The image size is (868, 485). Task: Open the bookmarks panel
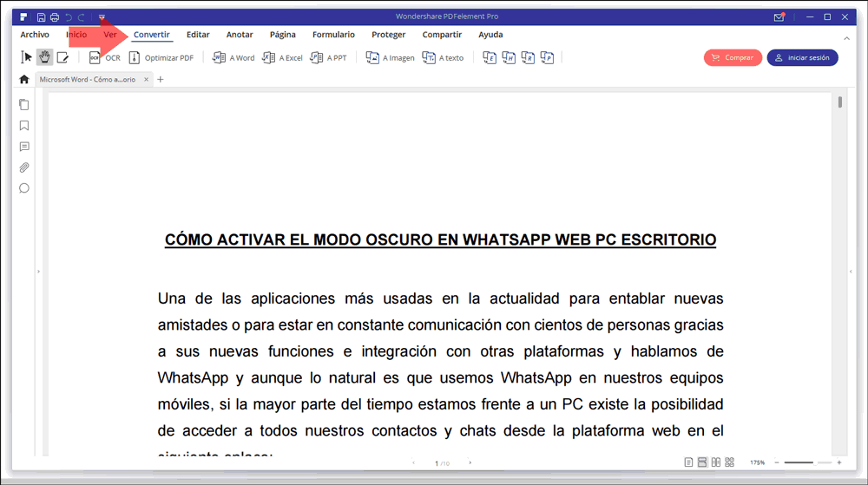point(23,126)
